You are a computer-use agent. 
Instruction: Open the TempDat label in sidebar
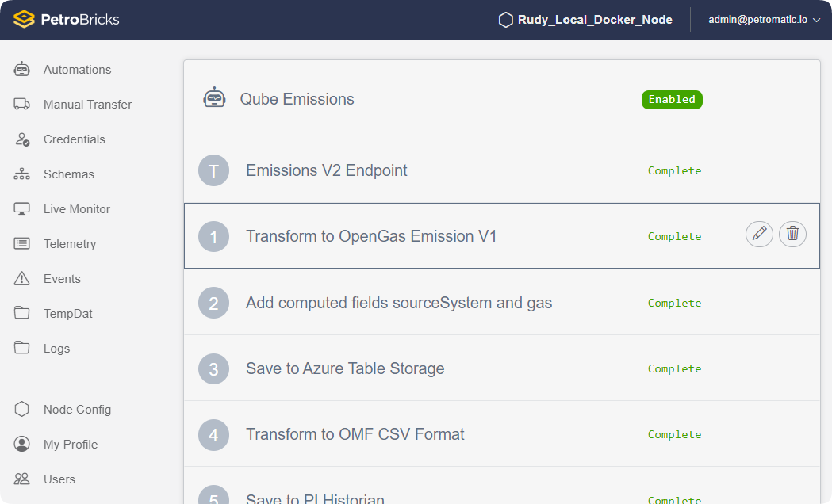click(68, 314)
